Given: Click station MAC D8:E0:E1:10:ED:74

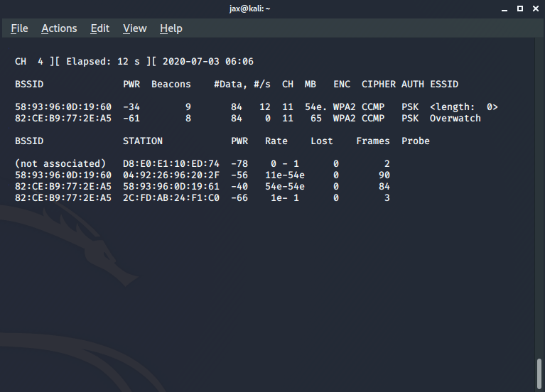Looking at the screenshot, I should click(171, 164).
